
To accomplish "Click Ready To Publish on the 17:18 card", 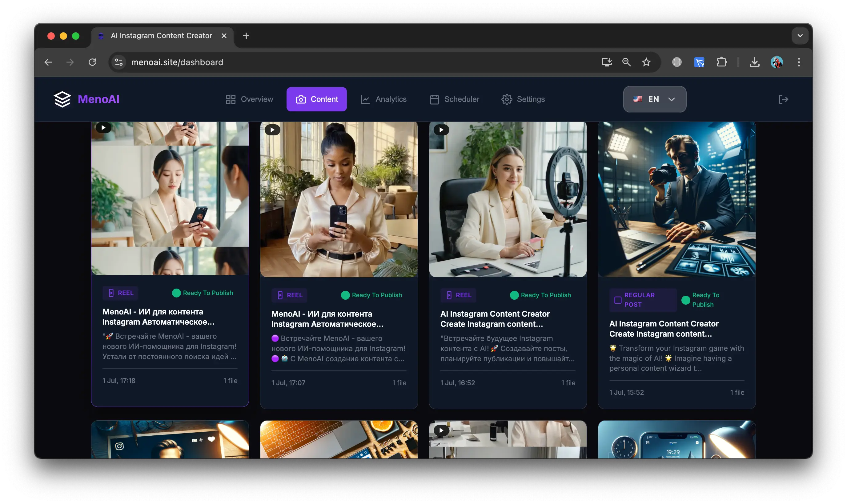I will [x=203, y=293].
